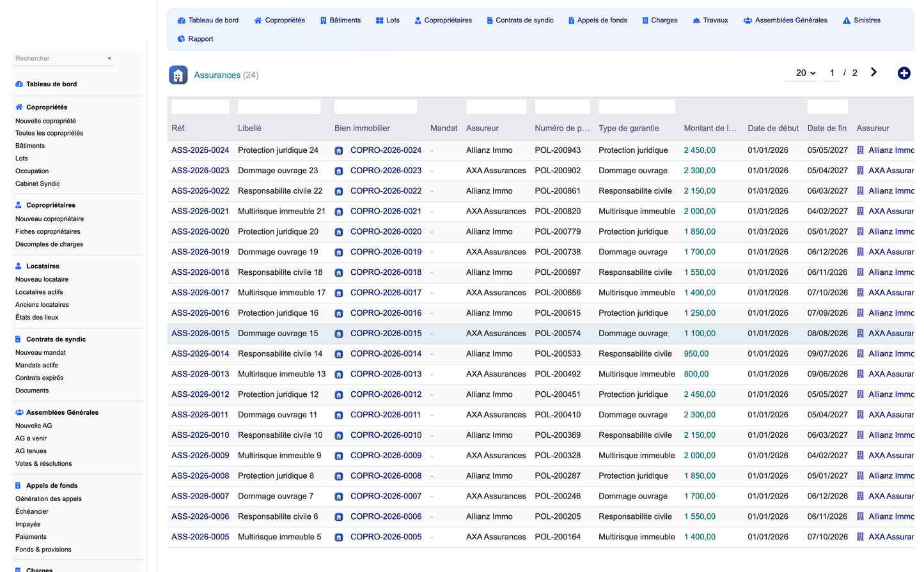
Task: Click property icon beside COPRO-2026-0006
Action: 339,517
